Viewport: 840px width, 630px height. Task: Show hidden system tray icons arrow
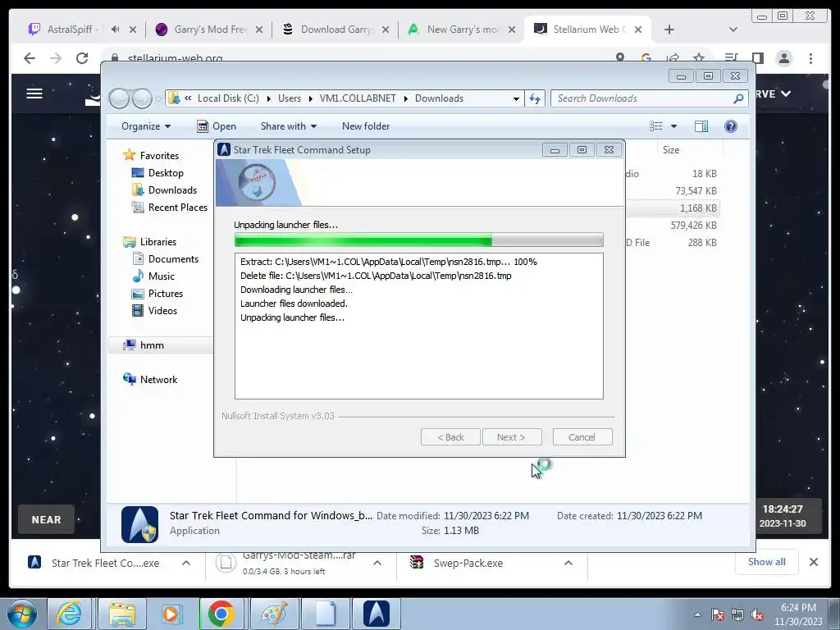coord(697,614)
